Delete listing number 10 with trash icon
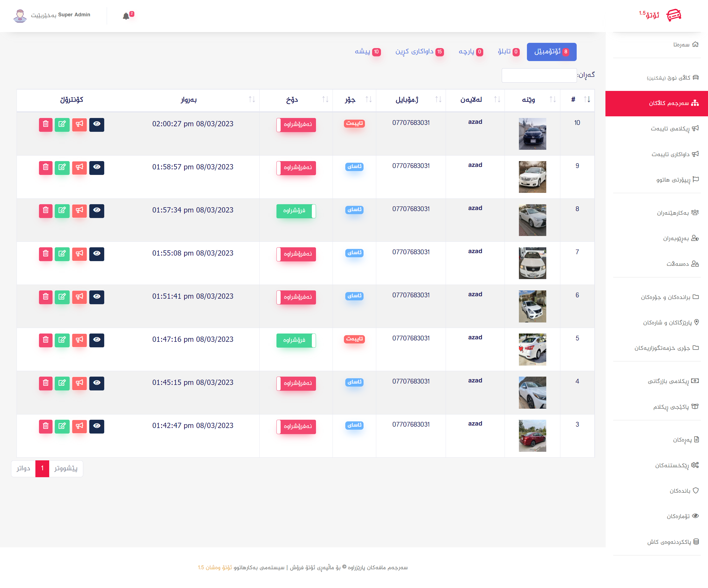Image resolution: width=708 pixels, height=588 pixels. point(46,124)
